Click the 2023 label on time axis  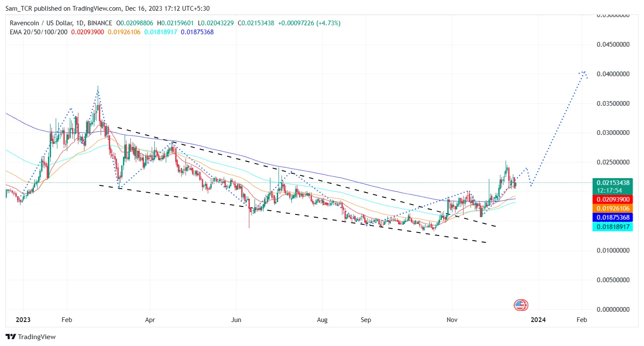(x=23, y=319)
